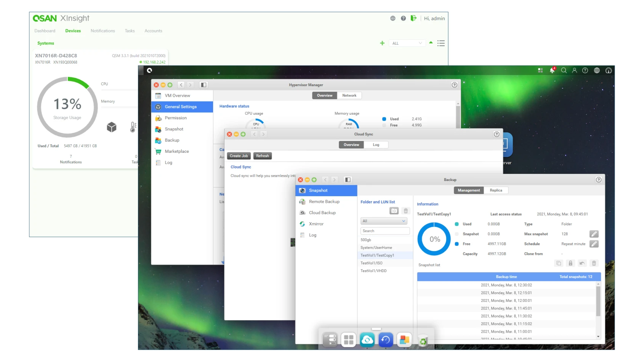The image size is (644, 362).
Task: Select Overview tab in Cloud Sync
Action: [351, 145]
